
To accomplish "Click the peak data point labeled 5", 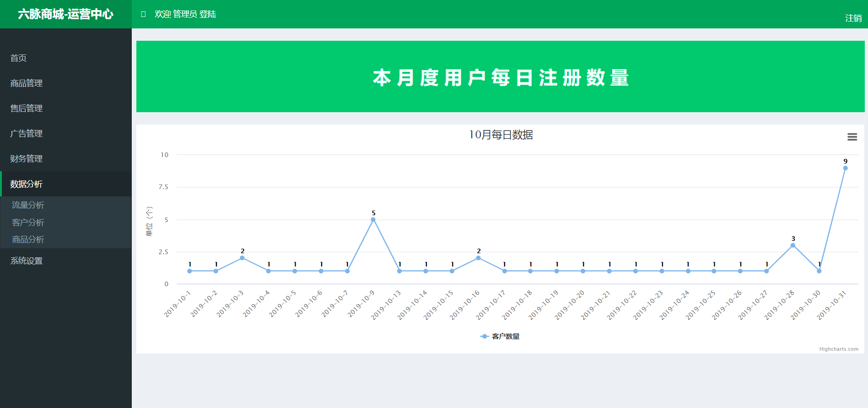I will (x=373, y=220).
